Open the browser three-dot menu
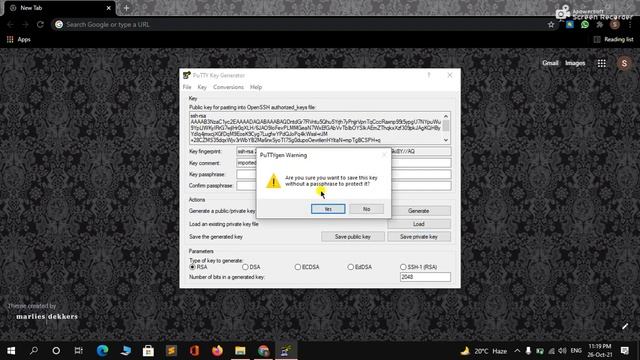This screenshot has width=640, height=360. point(630,24)
